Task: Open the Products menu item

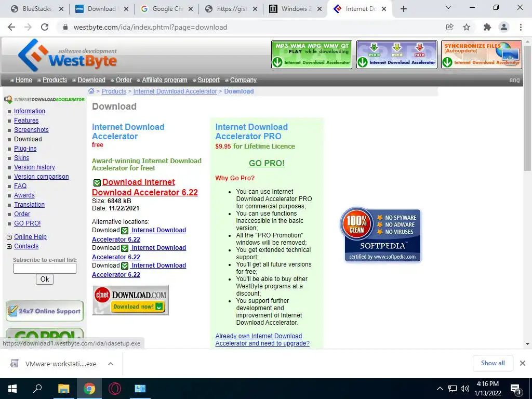Action: coord(55,79)
